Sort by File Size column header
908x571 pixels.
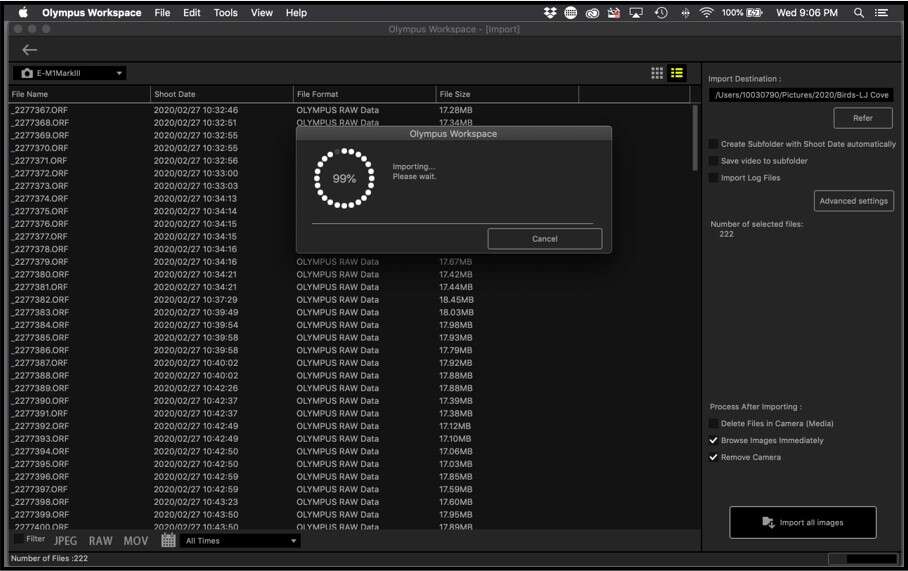507,94
